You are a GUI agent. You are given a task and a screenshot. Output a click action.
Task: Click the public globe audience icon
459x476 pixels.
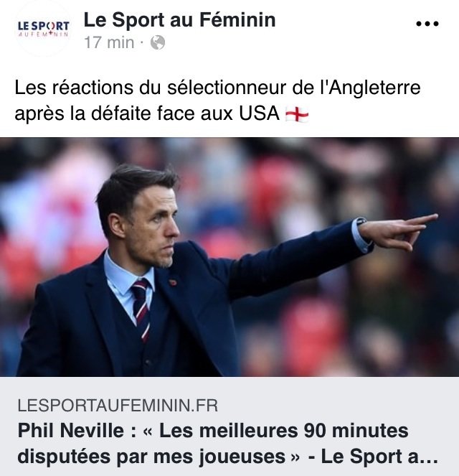pos(158,43)
